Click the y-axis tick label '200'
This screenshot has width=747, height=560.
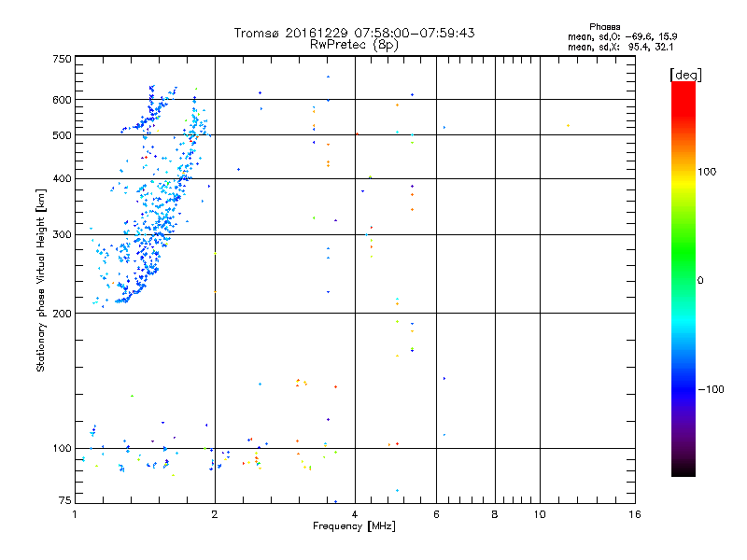tap(62, 314)
